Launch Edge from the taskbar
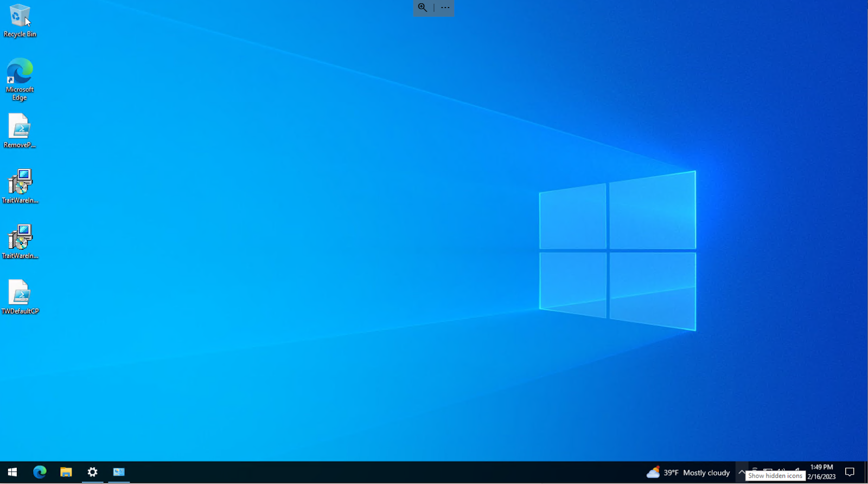The width and height of the screenshot is (868, 484). tap(40, 472)
